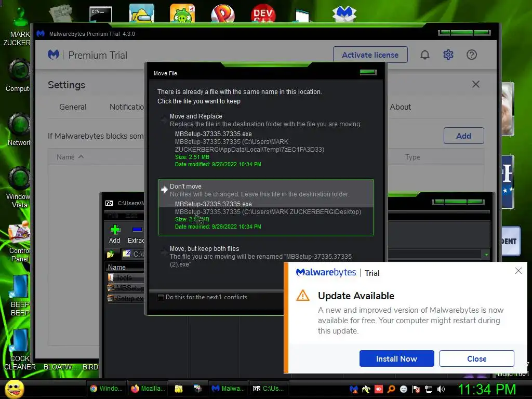
Task: Open the folder icon in taskbar
Action: [x=179, y=389]
